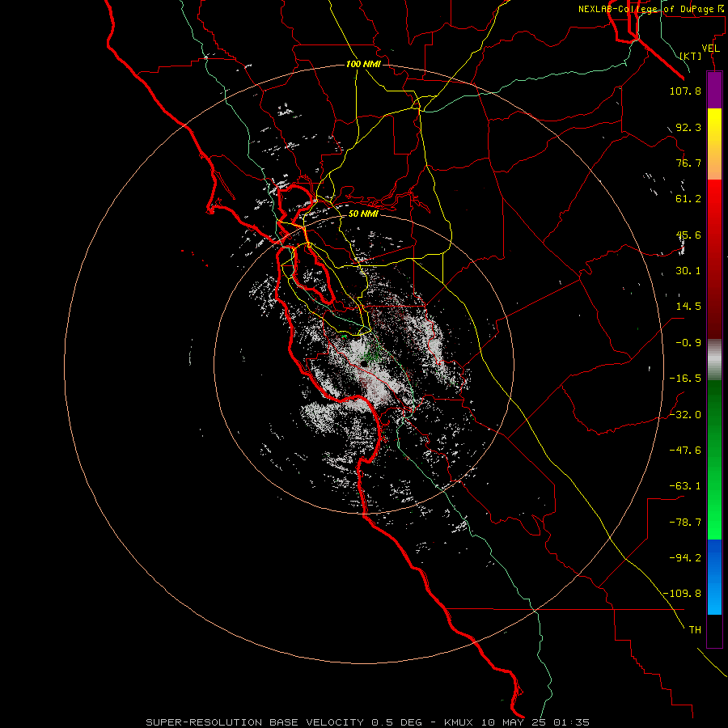This screenshot has height=728, width=728.
Task: Click the 107.8 velocity scale value
Action: coord(685,91)
